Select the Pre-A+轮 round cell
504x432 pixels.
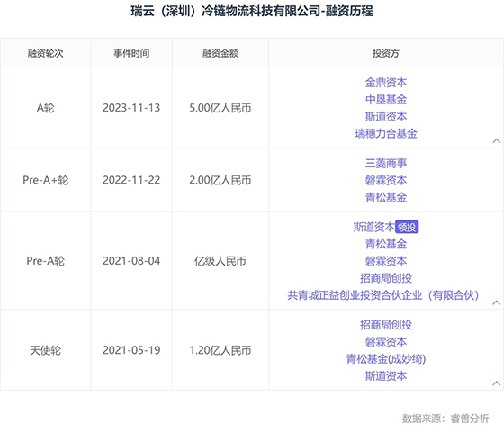coord(45,180)
